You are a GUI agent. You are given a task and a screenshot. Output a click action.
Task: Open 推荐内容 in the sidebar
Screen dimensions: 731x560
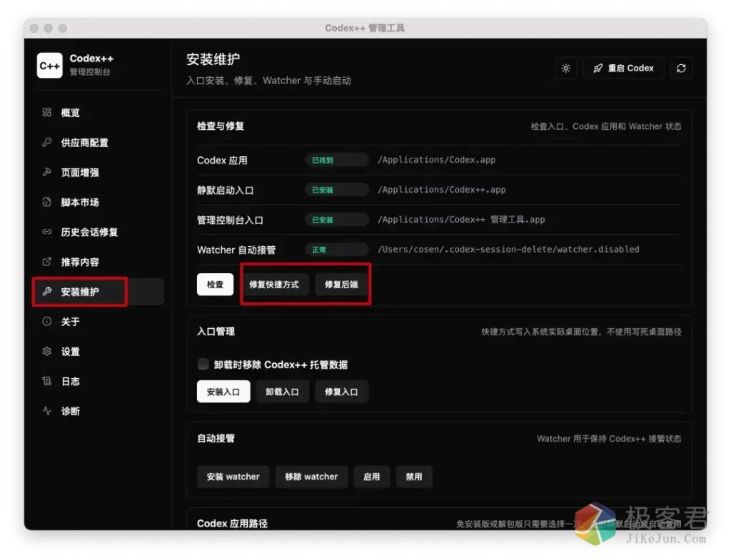tap(98, 262)
